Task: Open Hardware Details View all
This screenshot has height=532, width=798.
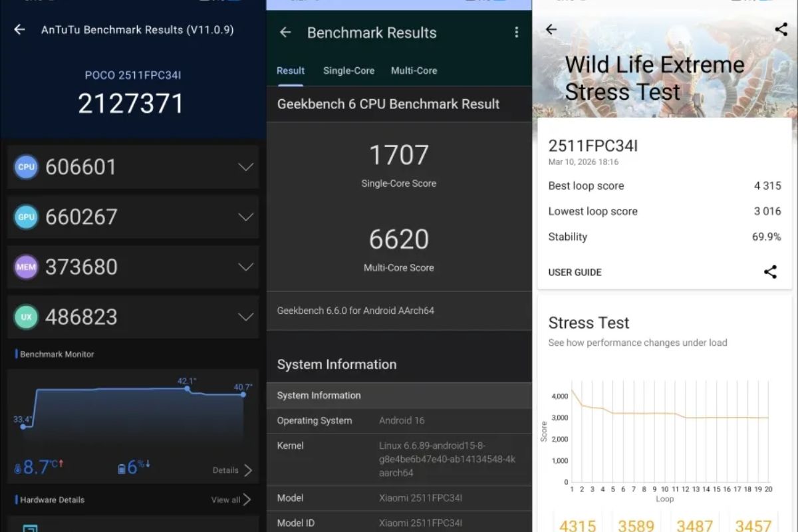Action: [x=231, y=499]
